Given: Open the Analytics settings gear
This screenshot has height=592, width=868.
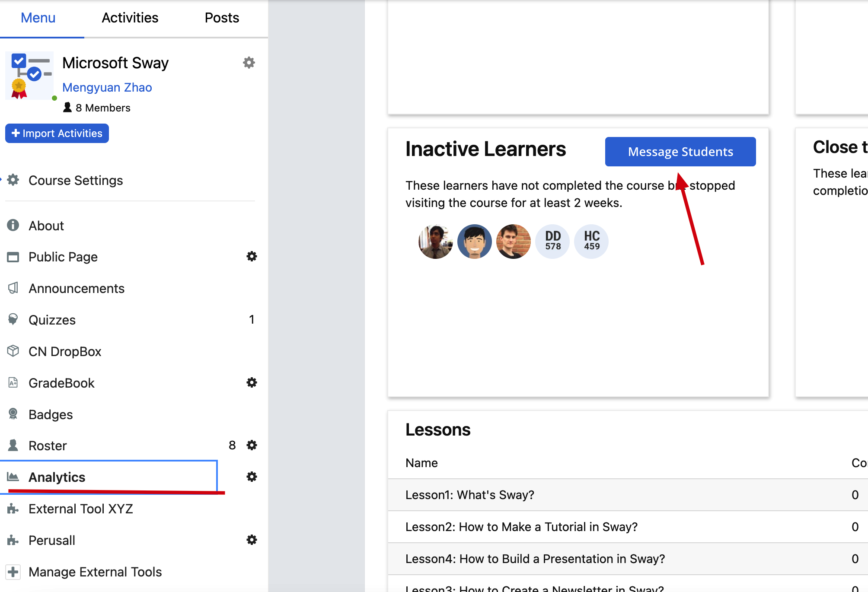Looking at the screenshot, I should 252,477.
